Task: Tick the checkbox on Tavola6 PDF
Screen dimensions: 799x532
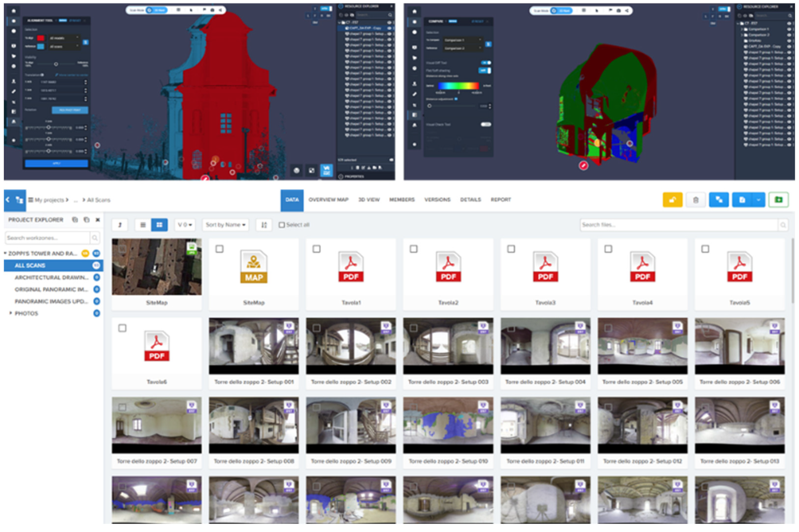Action: [x=122, y=328]
